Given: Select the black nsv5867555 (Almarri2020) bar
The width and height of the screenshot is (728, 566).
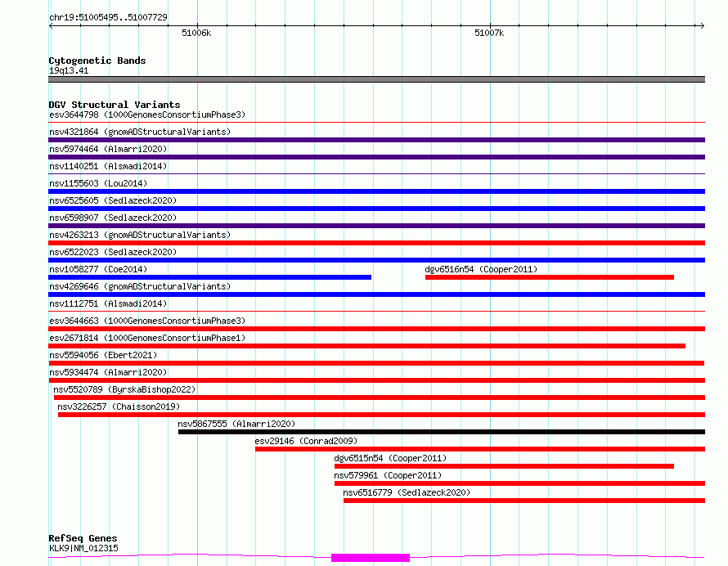Looking at the screenshot, I should point(442,432).
